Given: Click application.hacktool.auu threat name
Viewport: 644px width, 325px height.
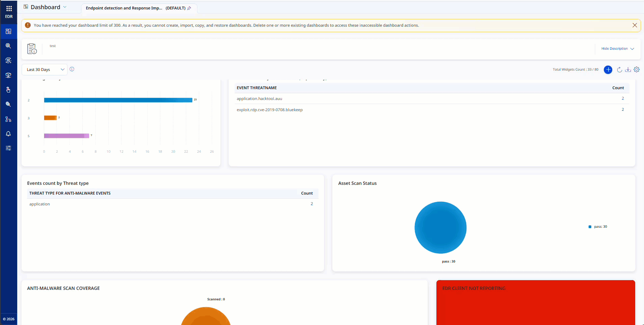Looking at the screenshot, I should 259,99.
